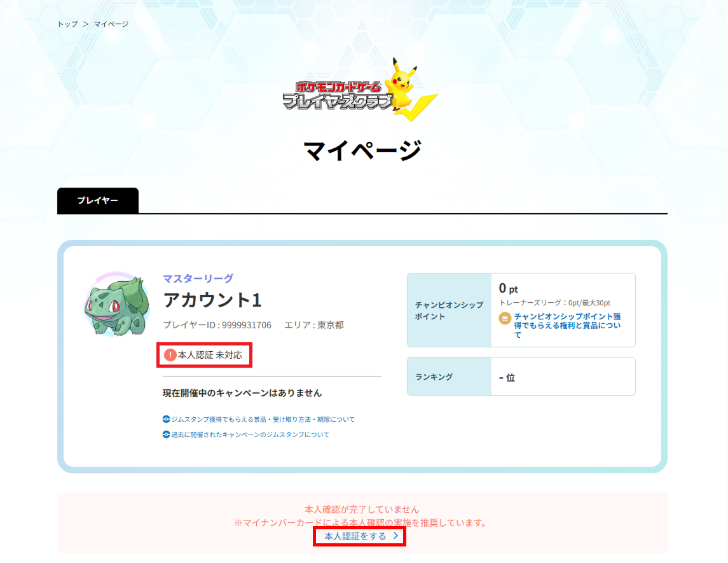Open the 過去に開催されたキャンペーン link
The image size is (728, 563).
tap(251, 434)
